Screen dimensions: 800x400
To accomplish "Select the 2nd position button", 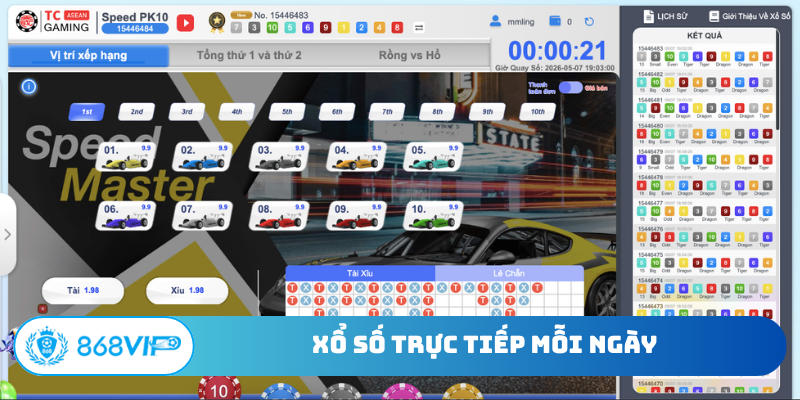I will coord(137,112).
